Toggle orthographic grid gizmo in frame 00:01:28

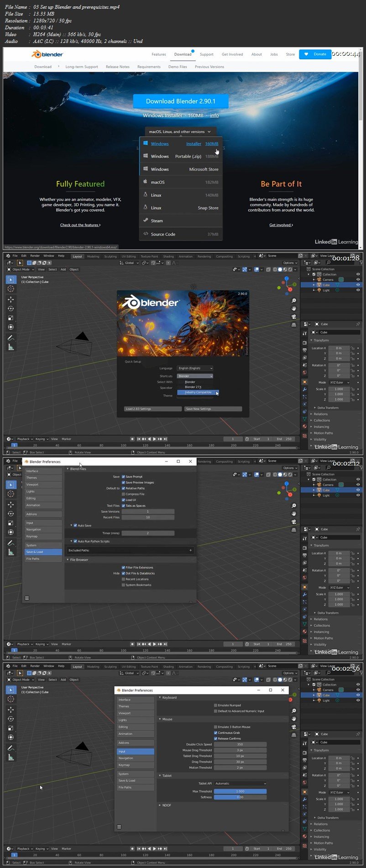click(x=294, y=325)
